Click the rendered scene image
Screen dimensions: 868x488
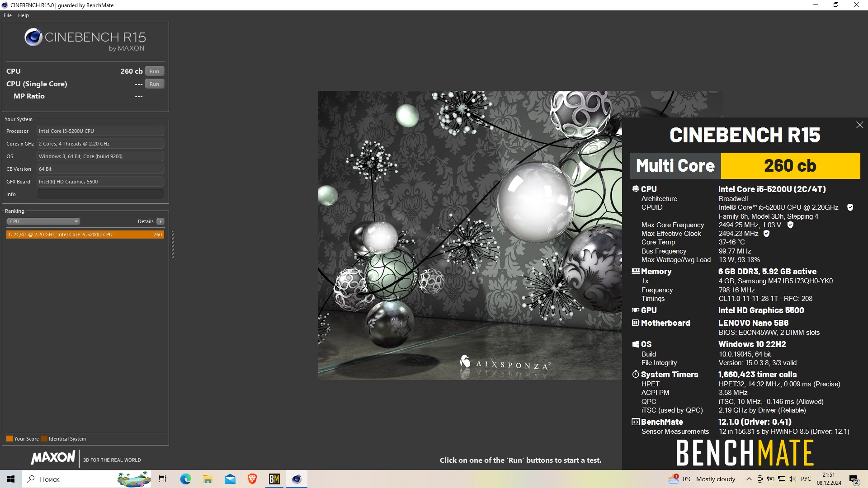(x=470, y=235)
